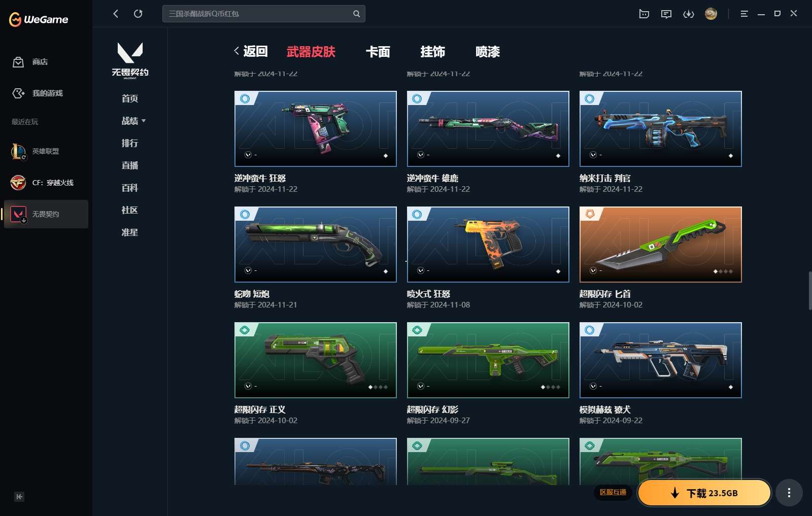Open the folder icon in title bar
Image resolution: width=812 pixels, height=516 pixels.
[644, 14]
